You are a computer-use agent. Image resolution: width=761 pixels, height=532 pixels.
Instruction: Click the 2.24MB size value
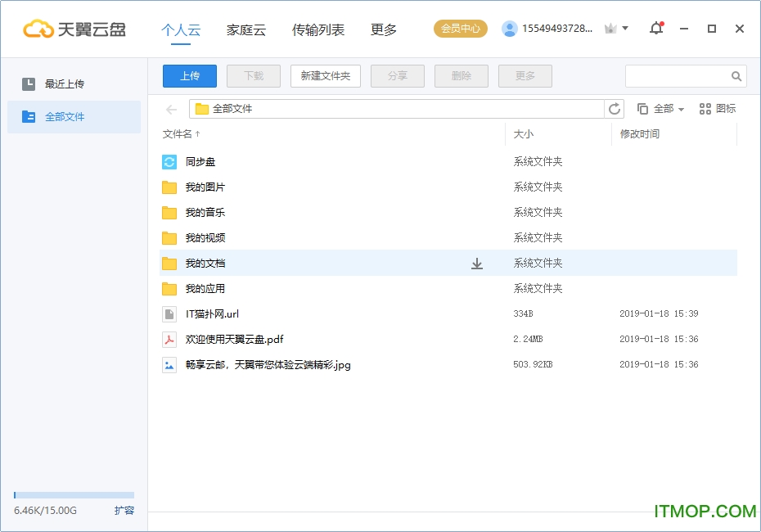(x=528, y=339)
